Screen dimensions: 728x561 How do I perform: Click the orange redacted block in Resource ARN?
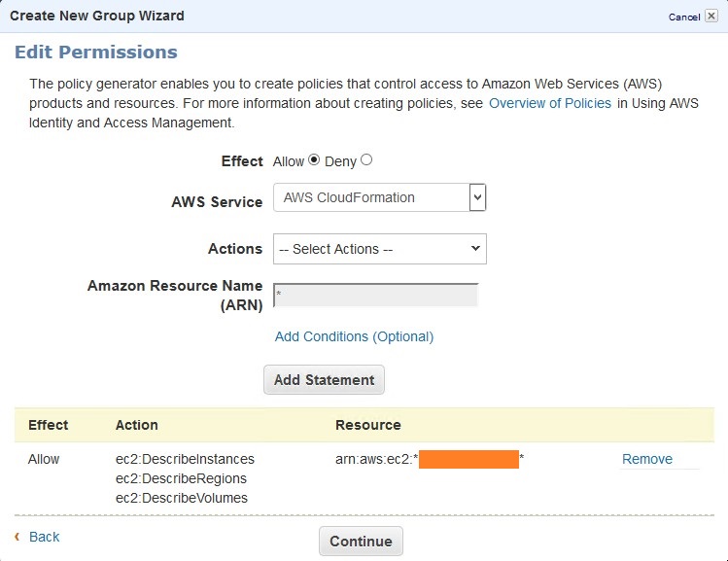468,459
